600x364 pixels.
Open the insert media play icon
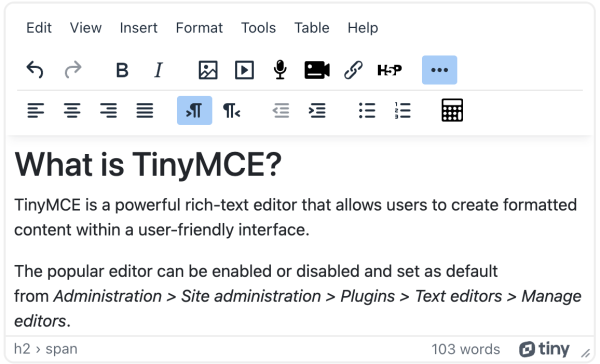click(244, 70)
